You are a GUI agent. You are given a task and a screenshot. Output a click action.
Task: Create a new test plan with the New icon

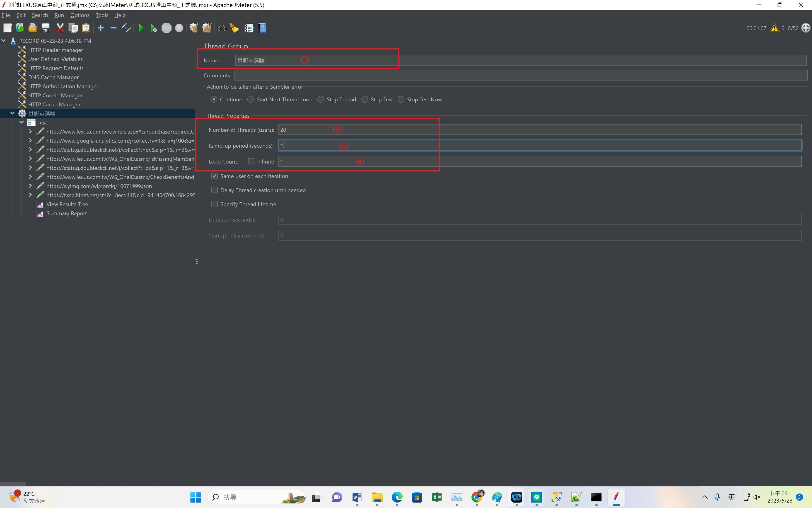[x=7, y=28]
